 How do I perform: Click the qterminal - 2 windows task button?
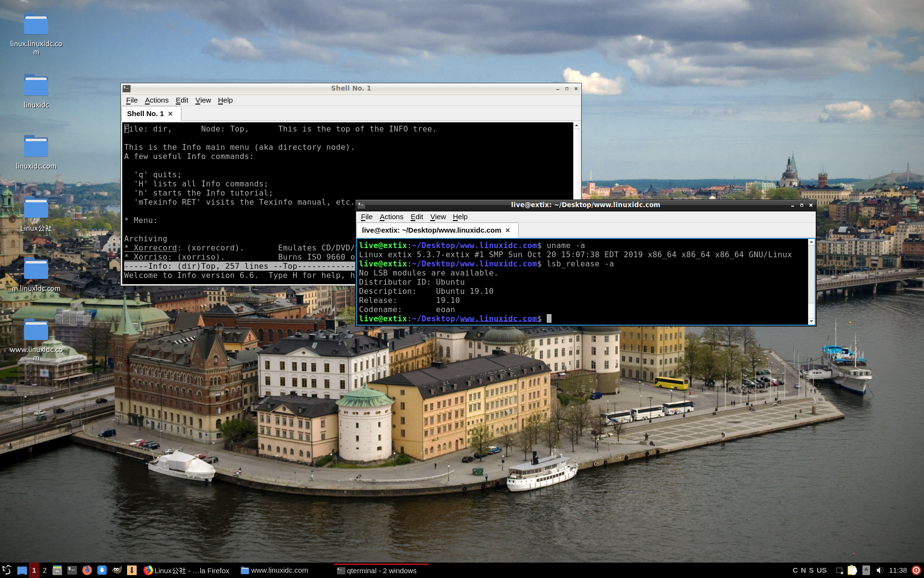[x=381, y=570]
